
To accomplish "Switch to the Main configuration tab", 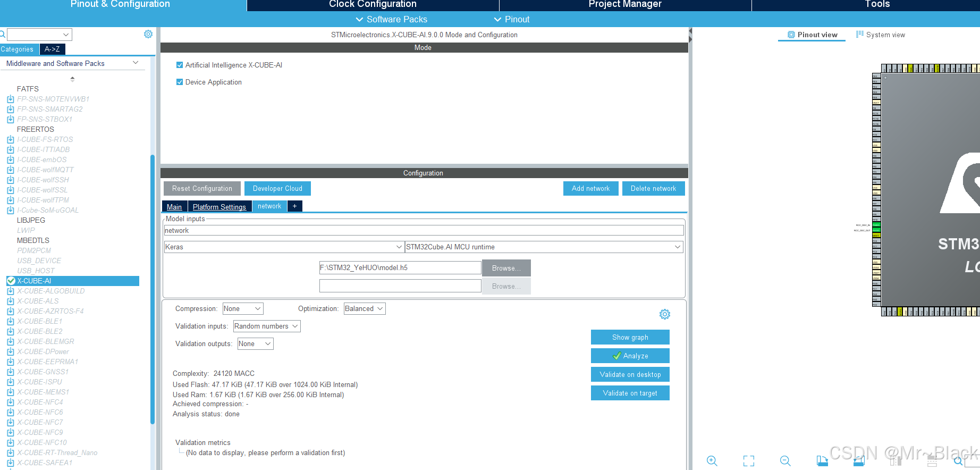I will [174, 206].
